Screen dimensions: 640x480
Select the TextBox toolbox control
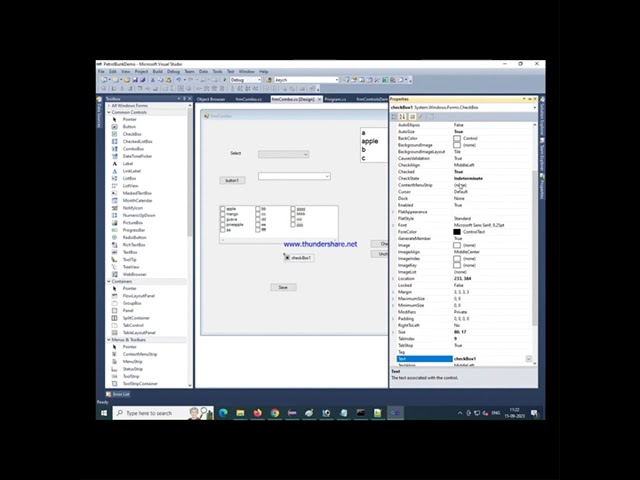130,252
